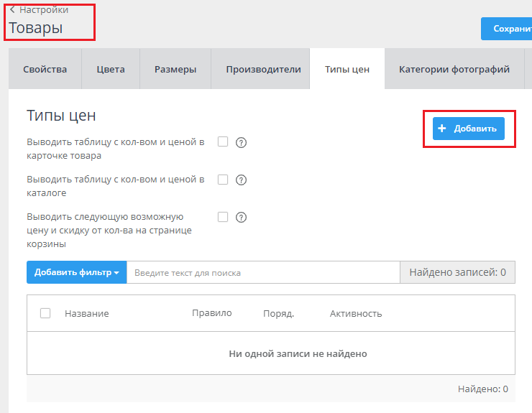Expand the Добавить фильтр dropdown

pos(76,273)
